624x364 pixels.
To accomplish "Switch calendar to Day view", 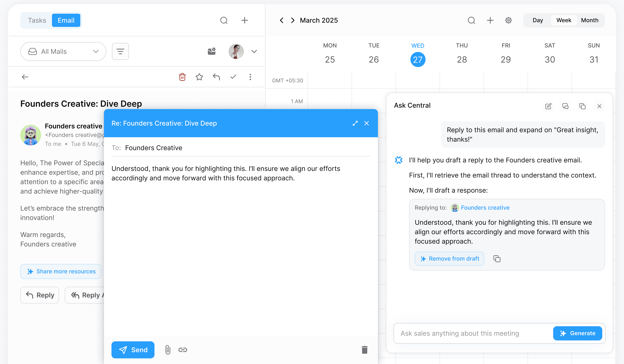I will point(538,20).
